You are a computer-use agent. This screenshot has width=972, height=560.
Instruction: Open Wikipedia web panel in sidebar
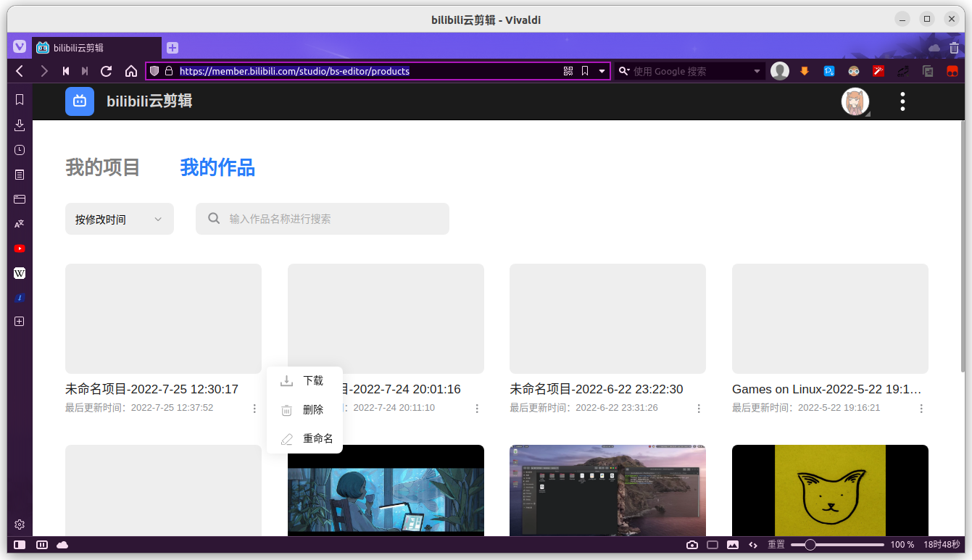pyautogui.click(x=20, y=273)
